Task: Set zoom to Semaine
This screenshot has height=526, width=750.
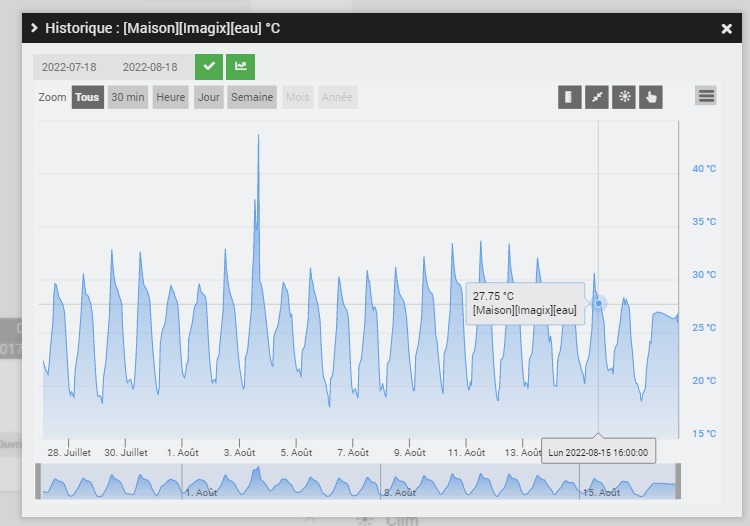Action: click(252, 97)
